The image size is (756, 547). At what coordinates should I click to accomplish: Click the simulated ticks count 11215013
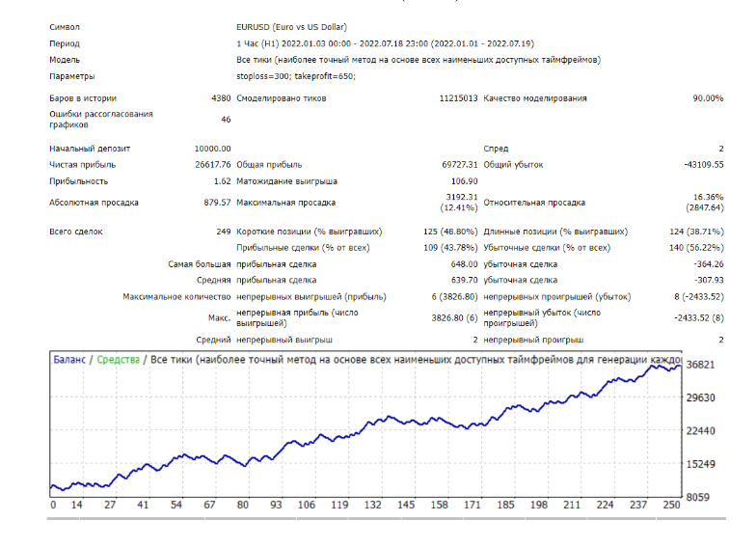pyautogui.click(x=458, y=98)
